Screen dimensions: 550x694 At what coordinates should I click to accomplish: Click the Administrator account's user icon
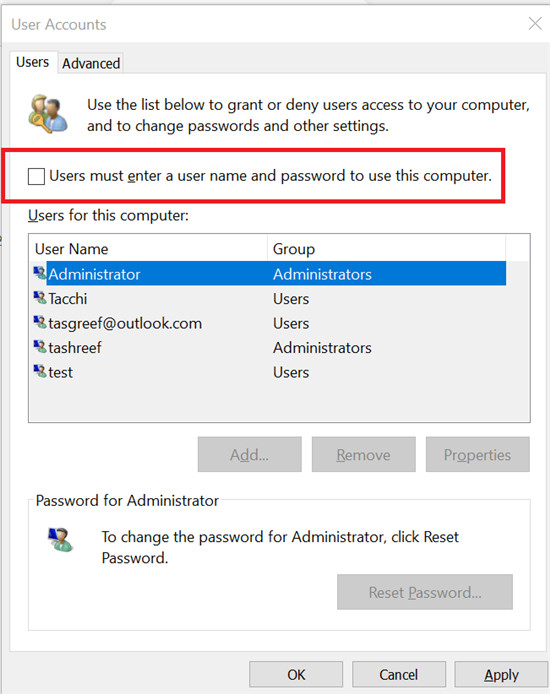(x=40, y=273)
